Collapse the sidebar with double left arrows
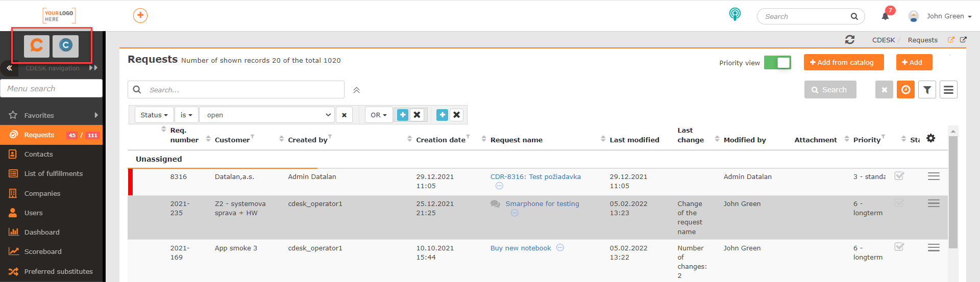The image size is (980, 282). (9, 67)
